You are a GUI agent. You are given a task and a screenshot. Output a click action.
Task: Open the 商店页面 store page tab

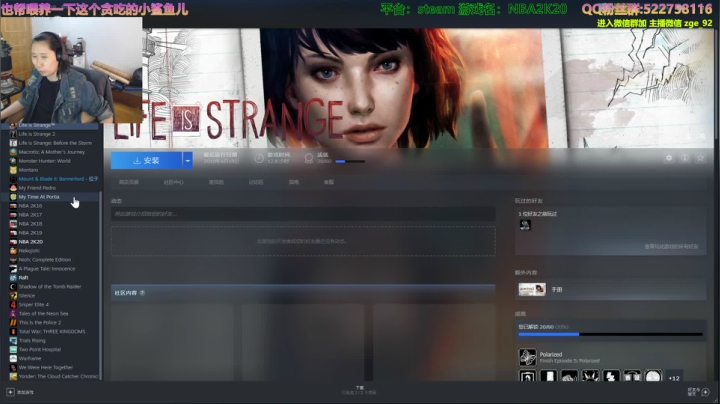click(x=129, y=182)
